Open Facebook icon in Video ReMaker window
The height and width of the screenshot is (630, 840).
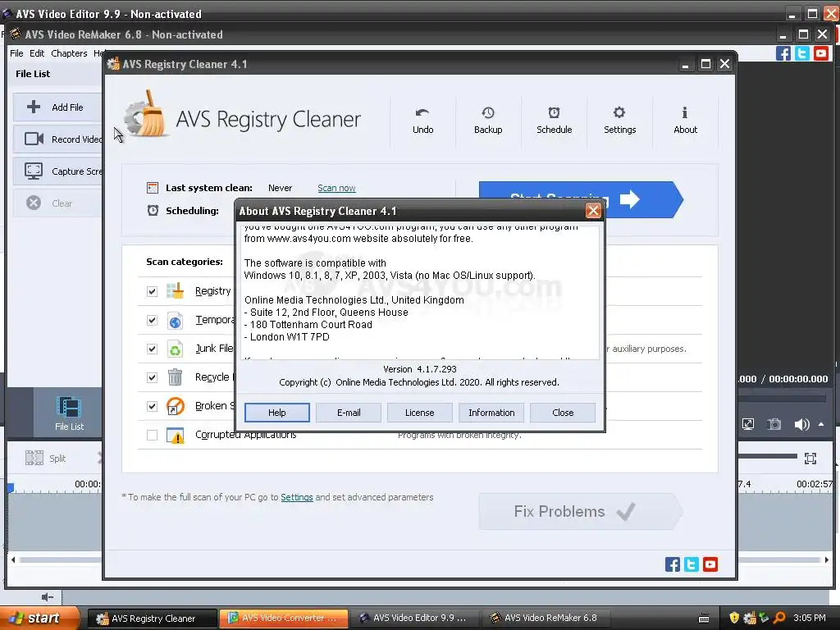(783, 53)
